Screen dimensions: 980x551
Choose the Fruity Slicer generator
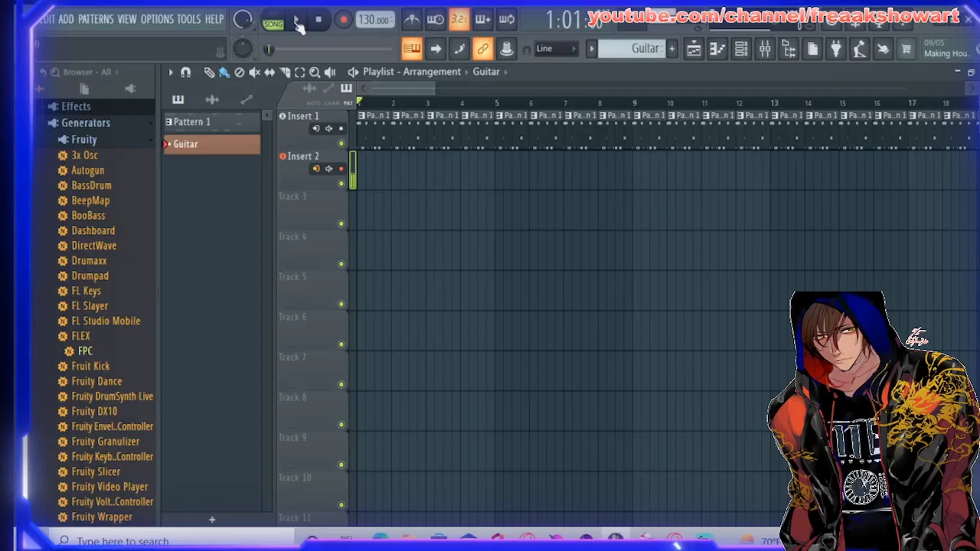[96, 471]
